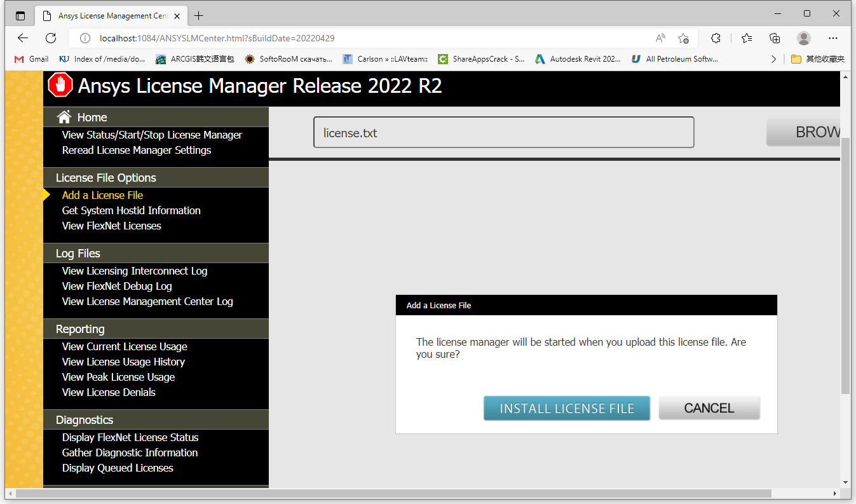
Task: Open the Collections icon
Action: point(775,38)
